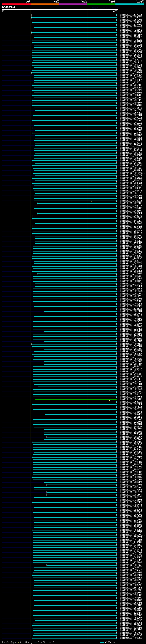This screenshot has width=146, height=644.
Task: Select the UniRef100_Q0T4Y6 label
Action: (131, 296)
